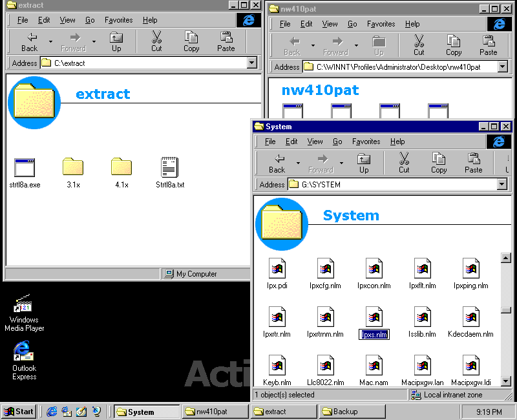Click the Start button
Screen dimensions: 517x420
[x=19, y=412]
